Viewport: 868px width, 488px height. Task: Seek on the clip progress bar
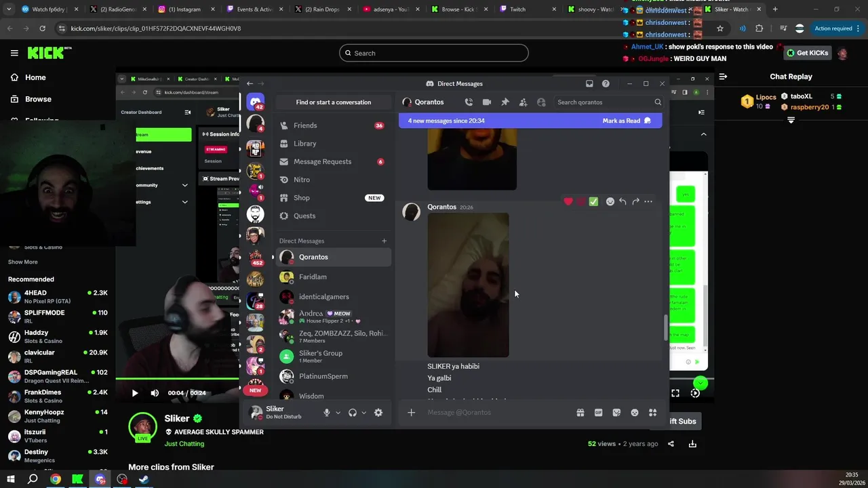pyautogui.click(x=415, y=378)
